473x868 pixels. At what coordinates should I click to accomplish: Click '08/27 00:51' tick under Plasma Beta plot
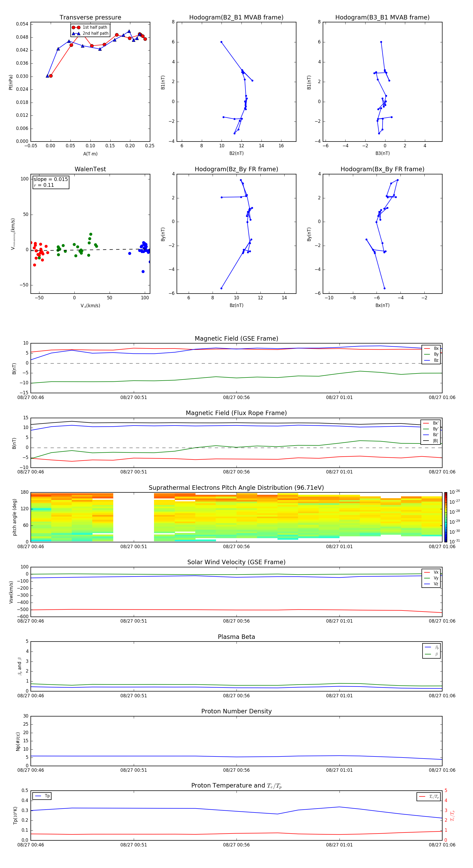pyautogui.click(x=134, y=695)
